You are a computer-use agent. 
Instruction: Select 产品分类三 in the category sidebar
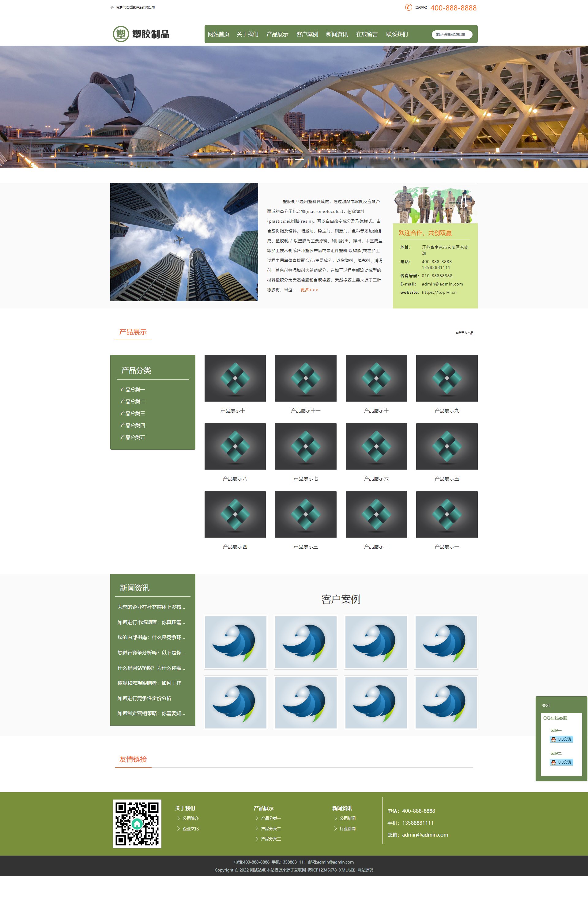click(133, 413)
